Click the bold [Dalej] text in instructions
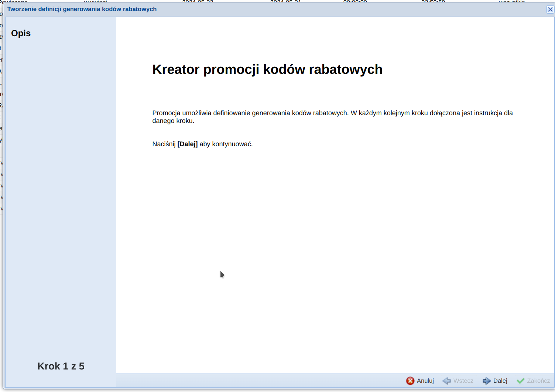This screenshot has width=555, height=392. (188, 144)
